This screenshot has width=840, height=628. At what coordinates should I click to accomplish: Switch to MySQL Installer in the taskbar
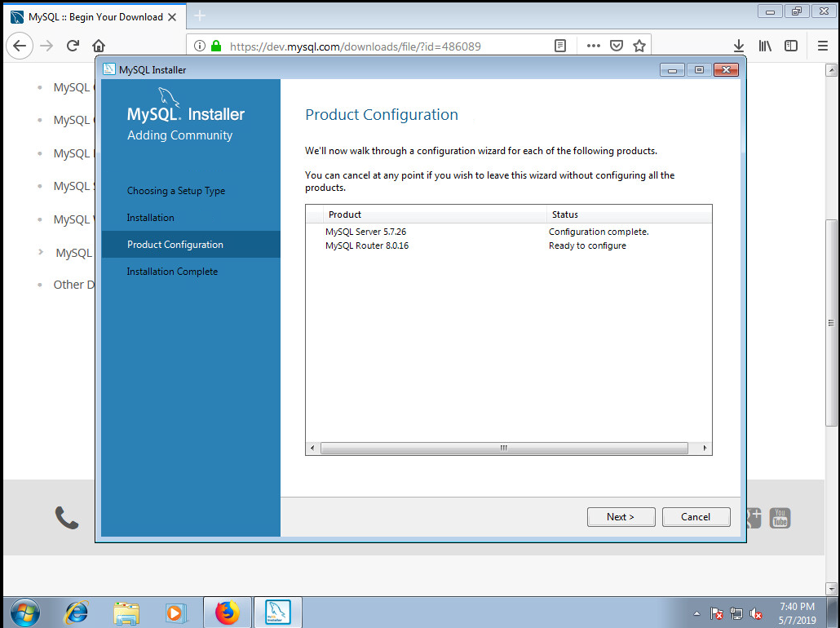pos(277,613)
